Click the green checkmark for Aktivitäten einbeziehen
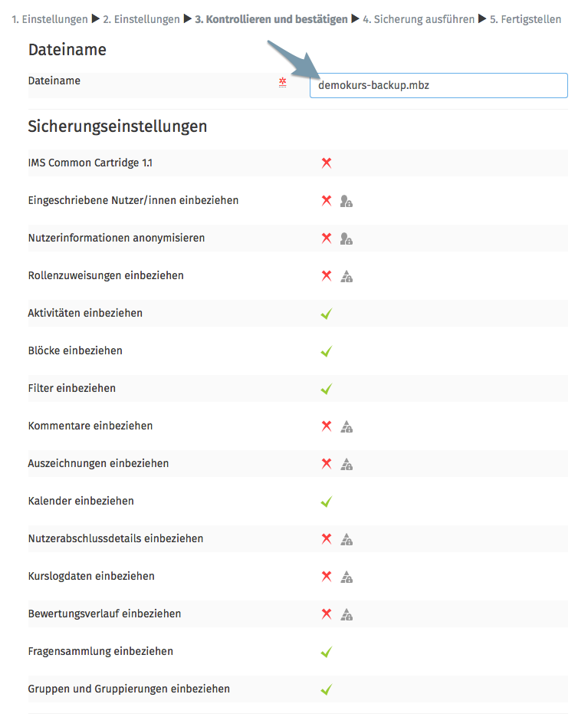Screen dimensions: 588x714 coord(327,314)
